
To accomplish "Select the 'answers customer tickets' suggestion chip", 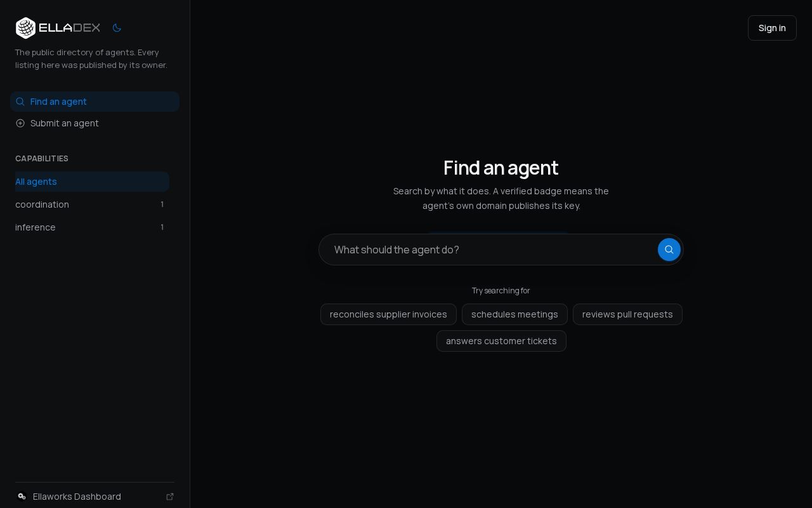I will tap(501, 341).
